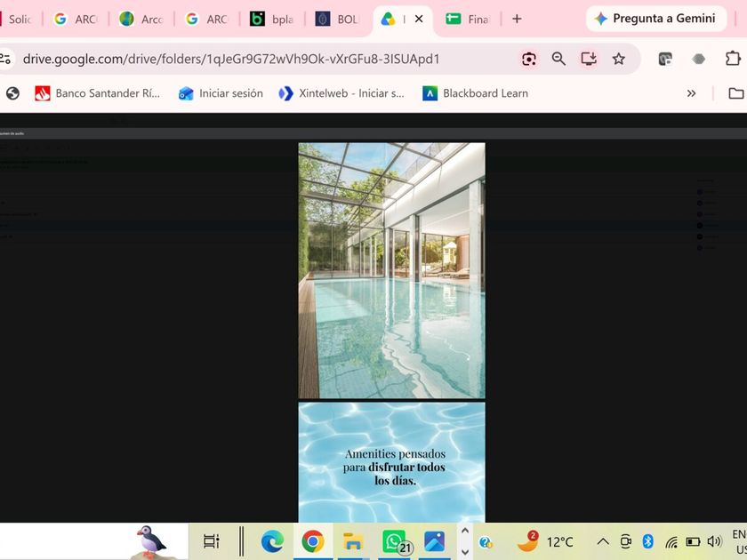Expand the hidden bookmarks chevron

pos(691,93)
